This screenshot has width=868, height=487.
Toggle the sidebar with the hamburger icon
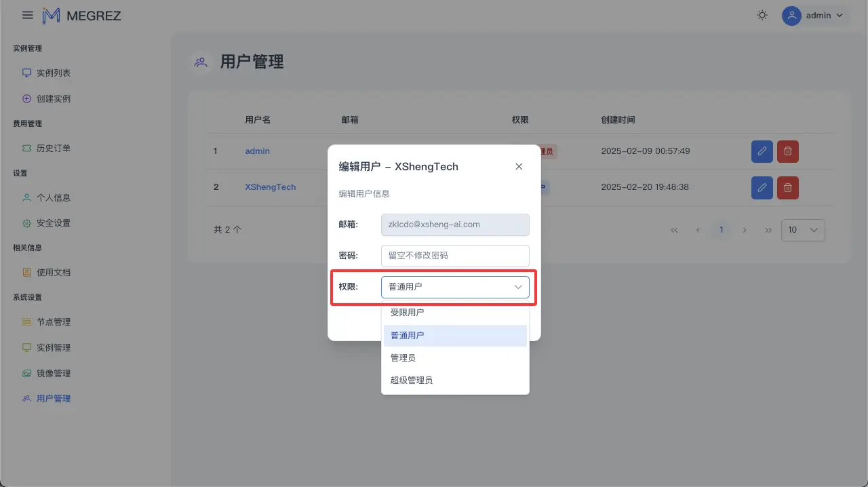[x=27, y=14]
